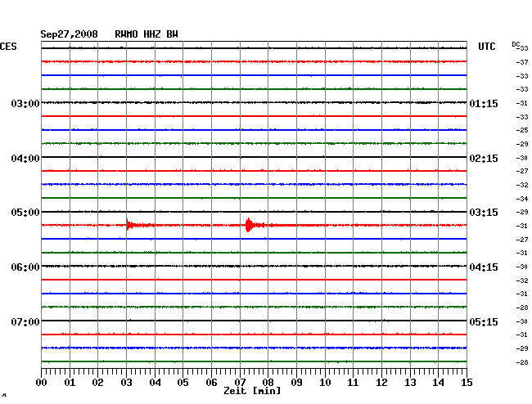Select minute tick label "09" on axis
Screen dimensions: 532x404
(x=296, y=382)
